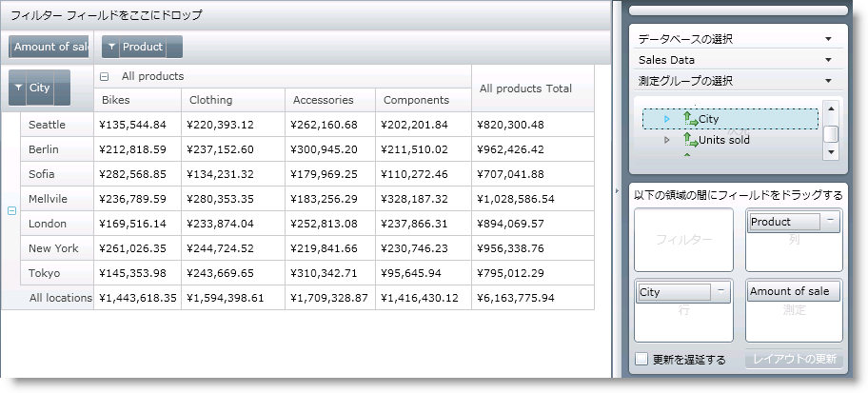
Task: Toggle the 更新を遅延する checkbox
Action: [x=641, y=360]
